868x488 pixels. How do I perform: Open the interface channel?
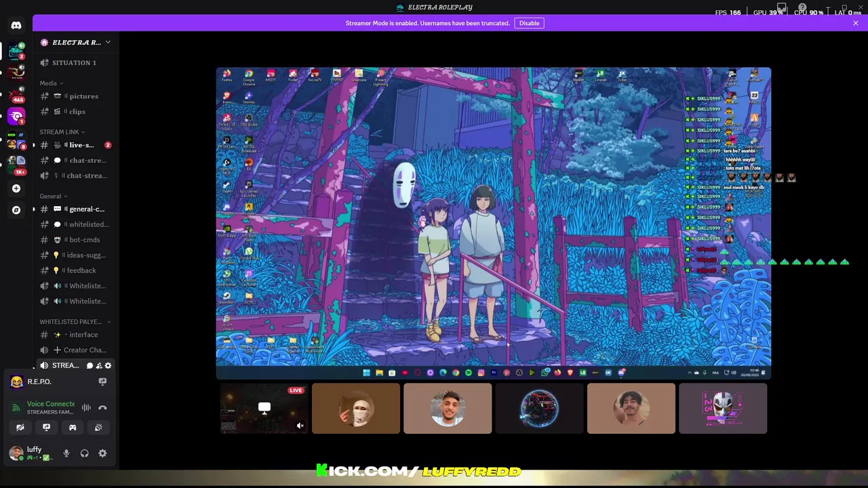click(76, 335)
